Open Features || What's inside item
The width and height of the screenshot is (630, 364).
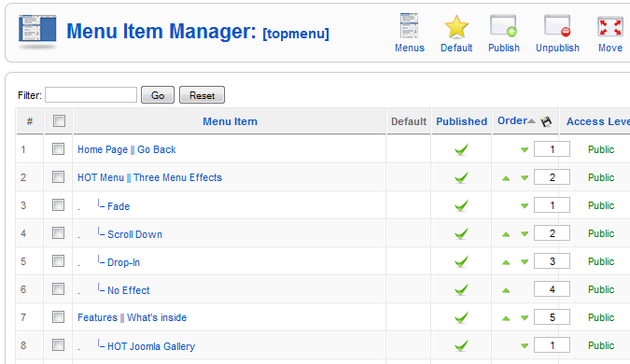(x=132, y=317)
